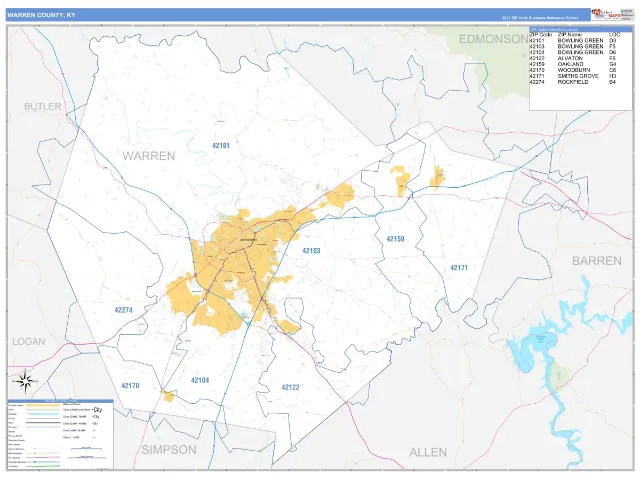Click the 42159 ZIP label on the map
Image resolution: width=640 pixels, height=480 pixels.
(396, 239)
